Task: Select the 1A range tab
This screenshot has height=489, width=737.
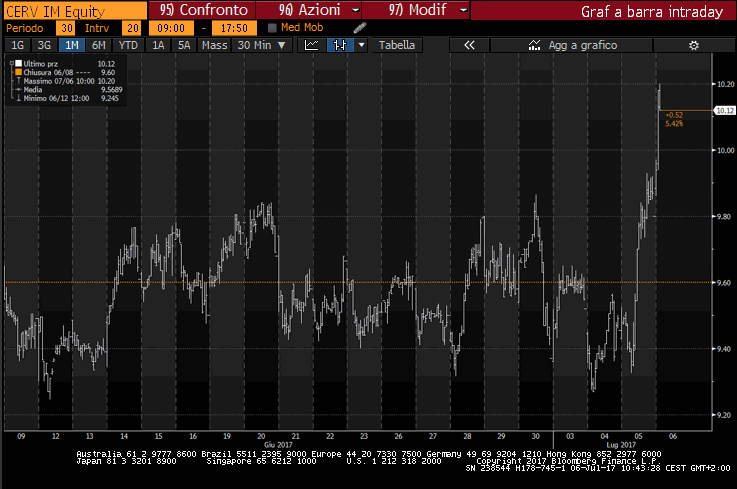Action: tap(158, 45)
